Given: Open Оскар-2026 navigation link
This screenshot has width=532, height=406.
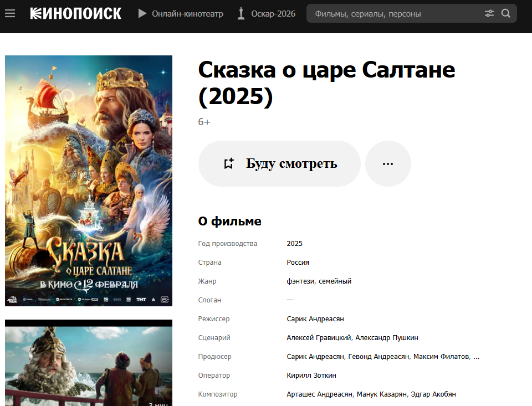Looking at the screenshot, I should point(273,14).
